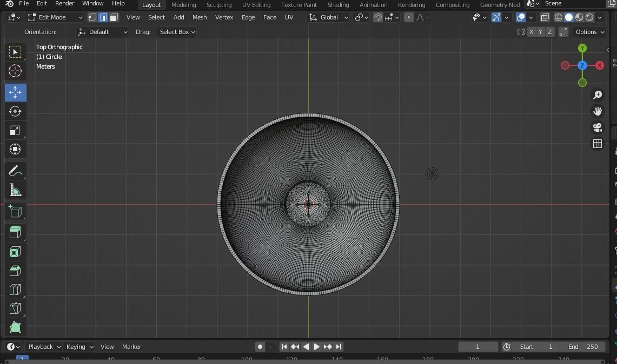Screen dimensions: 617x364
Task: Click the Start frame field
Action: click(x=537, y=347)
